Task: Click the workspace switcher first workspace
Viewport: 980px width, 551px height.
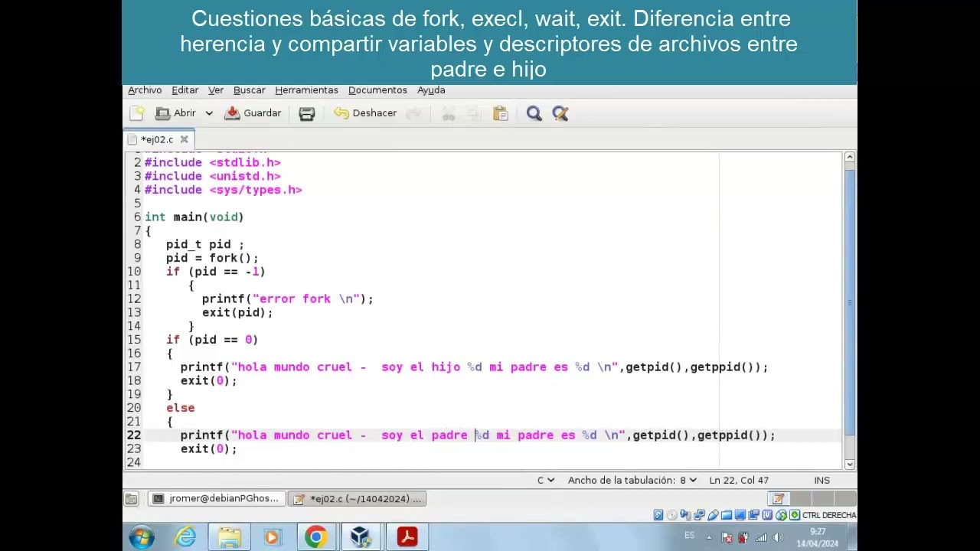Action: click(778, 499)
